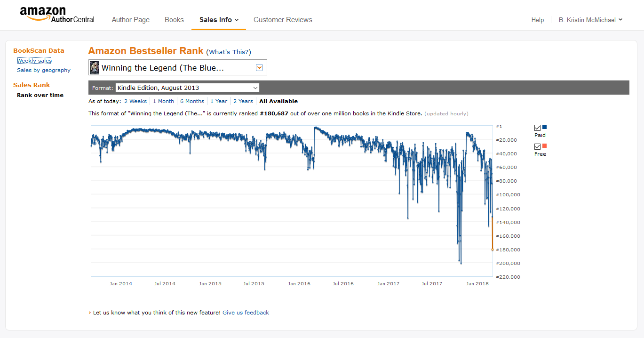The height and width of the screenshot is (338, 644).
Task: Click the Jan 2014 axis label
Action: click(x=121, y=283)
